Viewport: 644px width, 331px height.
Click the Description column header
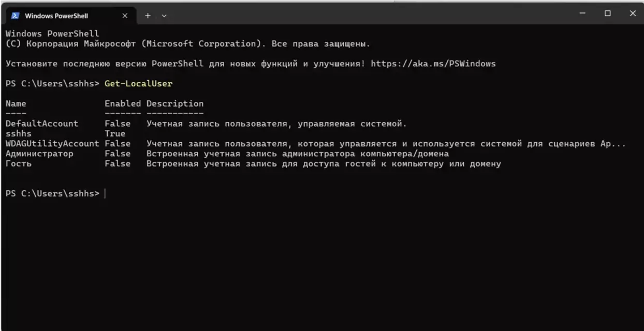tap(175, 104)
